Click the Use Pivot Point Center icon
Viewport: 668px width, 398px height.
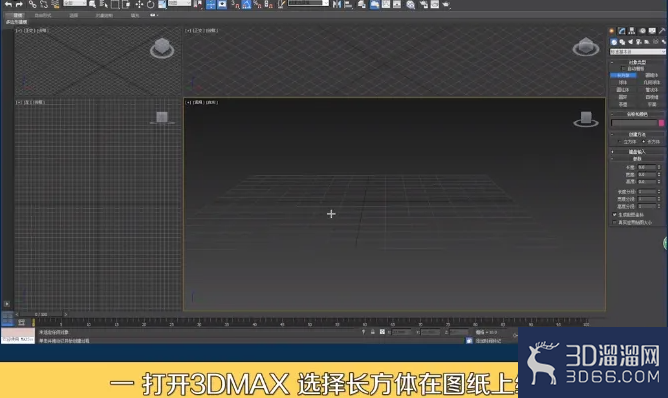click(198, 4)
